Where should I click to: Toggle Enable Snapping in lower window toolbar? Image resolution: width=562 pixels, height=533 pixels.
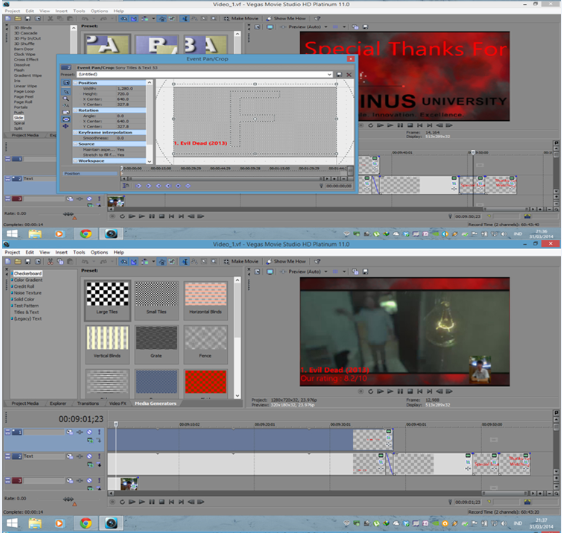point(124,262)
